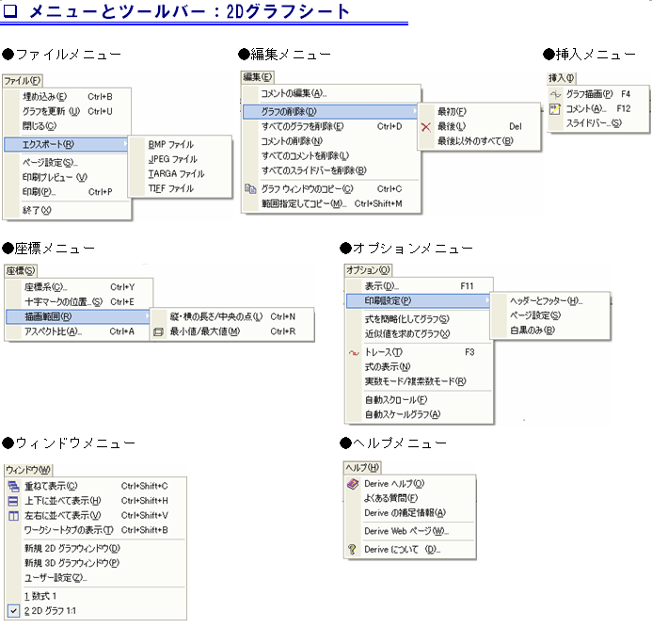652x644 pixels.
Task: Click the tile vertically icon beside 左右に並べて表示
Action: [x=14, y=516]
